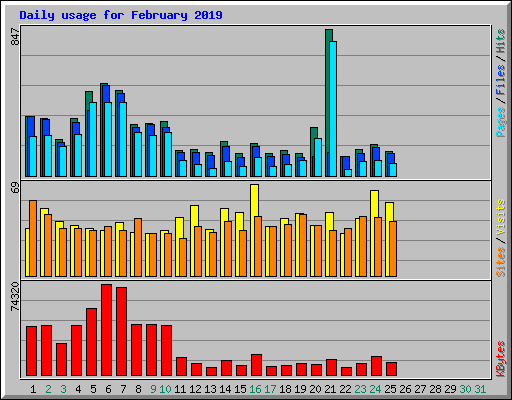Click the Y-axis max value 847
This screenshot has height=400, width=512.
point(15,37)
